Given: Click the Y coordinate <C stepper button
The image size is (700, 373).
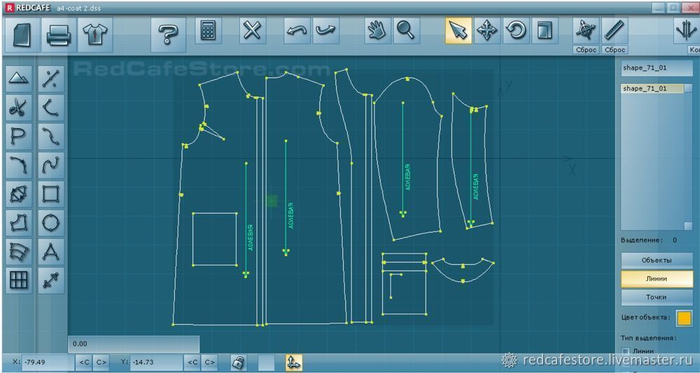Looking at the screenshot, I should [192, 362].
